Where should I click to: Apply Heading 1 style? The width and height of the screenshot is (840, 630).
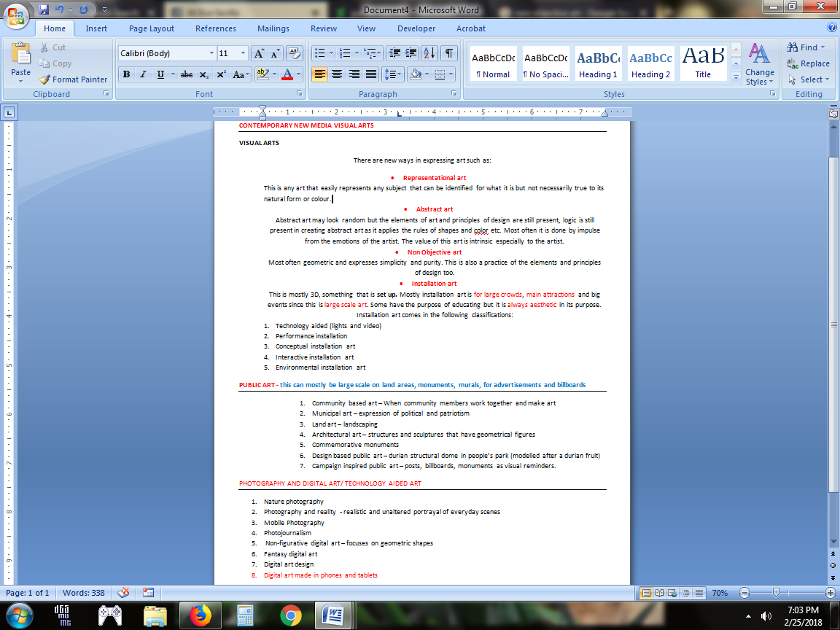point(598,63)
